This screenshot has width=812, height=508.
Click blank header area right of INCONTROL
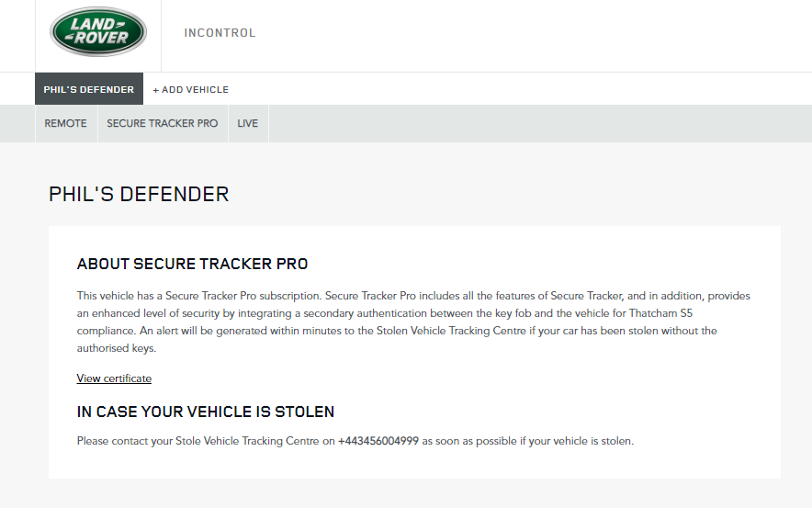point(534,35)
